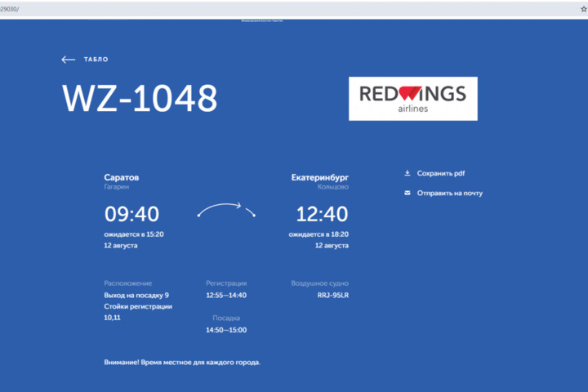Click the Посадка label

226,318
